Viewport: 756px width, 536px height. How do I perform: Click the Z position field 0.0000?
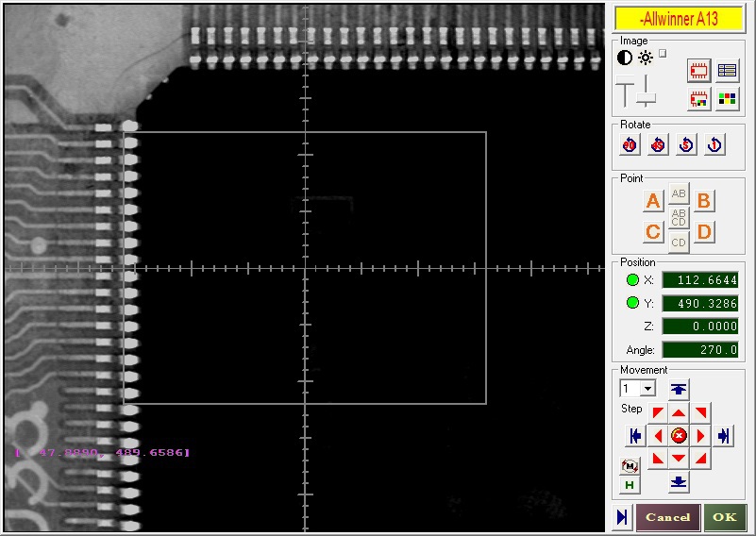pos(700,327)
